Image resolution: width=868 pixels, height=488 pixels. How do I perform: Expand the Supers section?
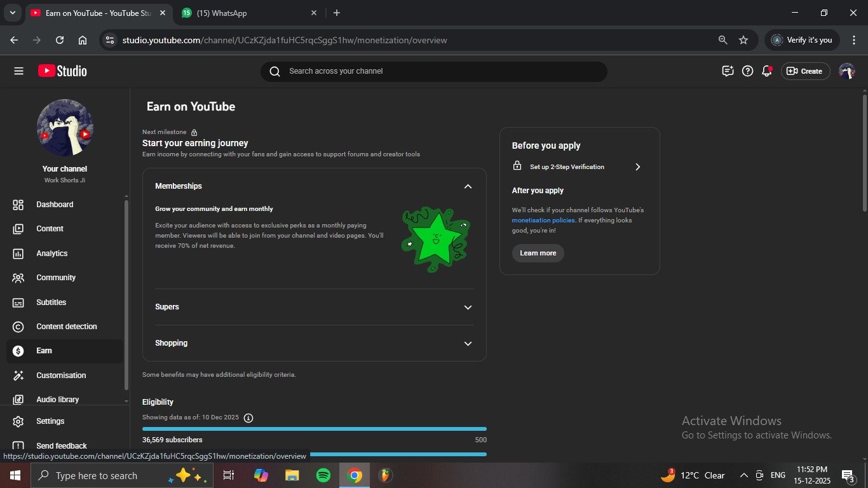tap(468, 308)
